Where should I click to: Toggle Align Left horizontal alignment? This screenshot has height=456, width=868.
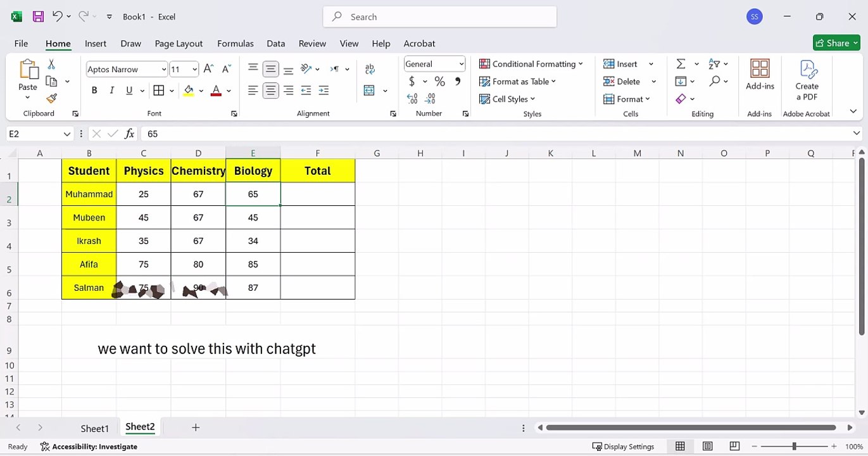tap(253, 91)
